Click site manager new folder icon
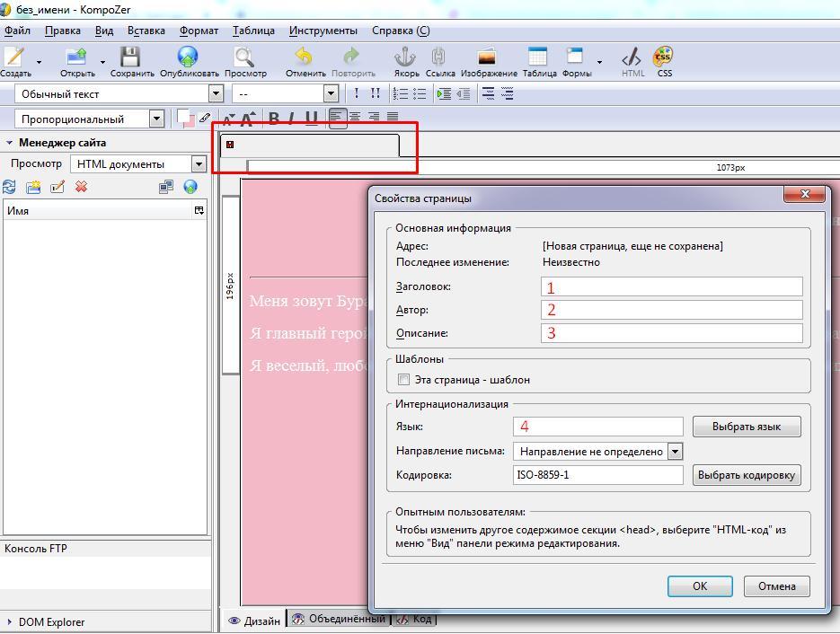840x634 pixels. [33, 187]
